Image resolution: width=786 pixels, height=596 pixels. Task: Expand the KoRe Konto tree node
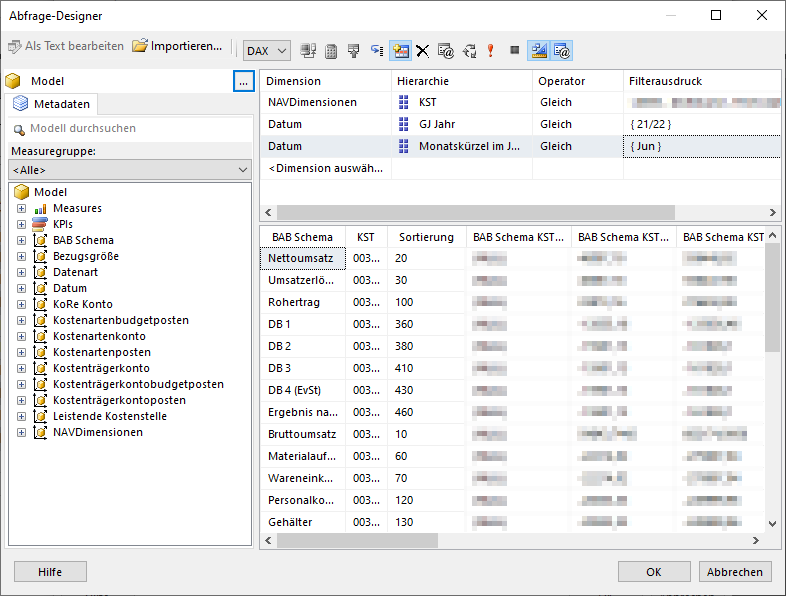pos(22,304)
